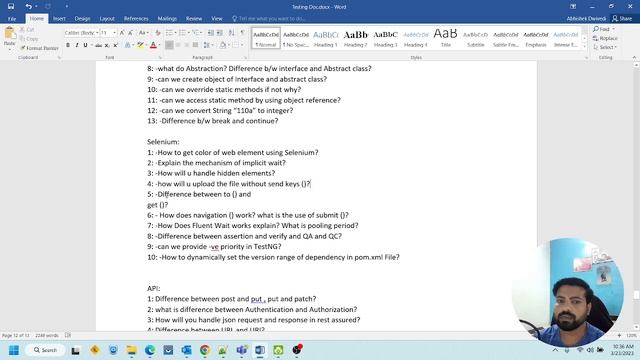Open the Change Case dropdown

(143, 33)
